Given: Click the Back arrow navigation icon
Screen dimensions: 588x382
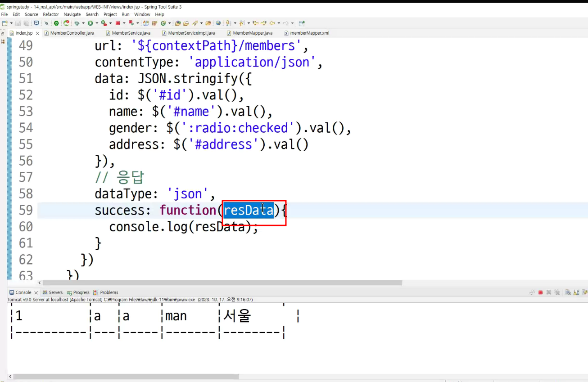Looking at the screenshot, I should point(272,23).
